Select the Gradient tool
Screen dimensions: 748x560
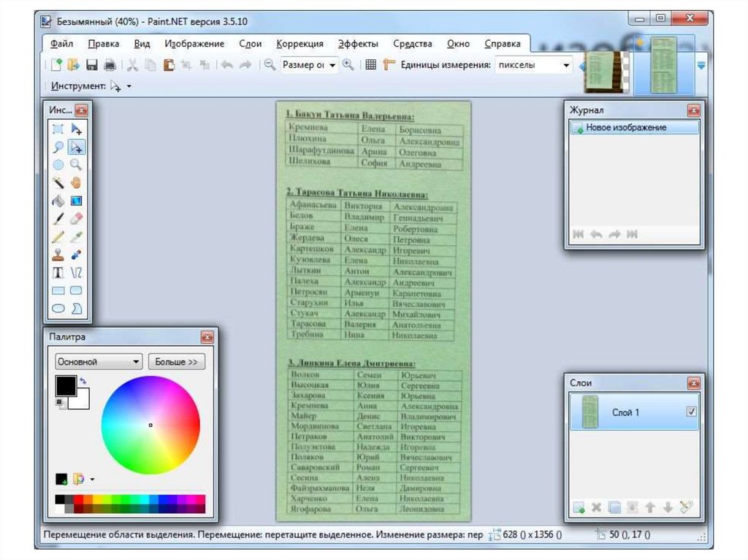click(76, 201)
